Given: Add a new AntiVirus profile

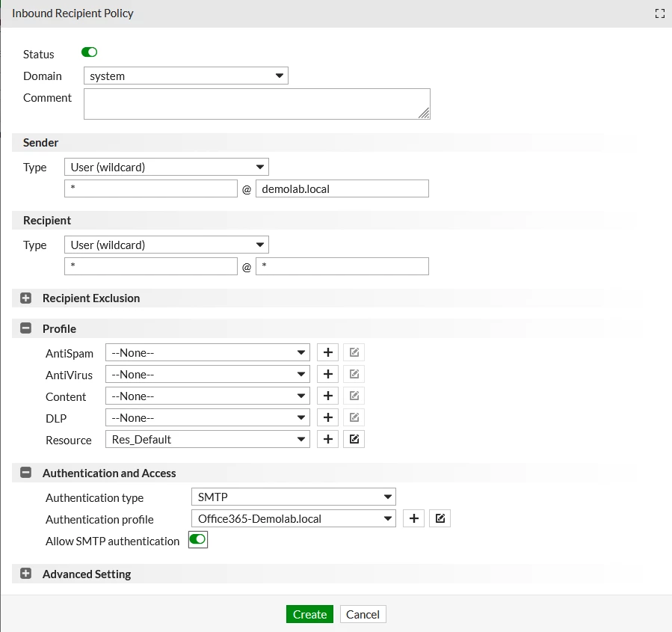Looking at the screenshot, I should [x=328, y=374].
